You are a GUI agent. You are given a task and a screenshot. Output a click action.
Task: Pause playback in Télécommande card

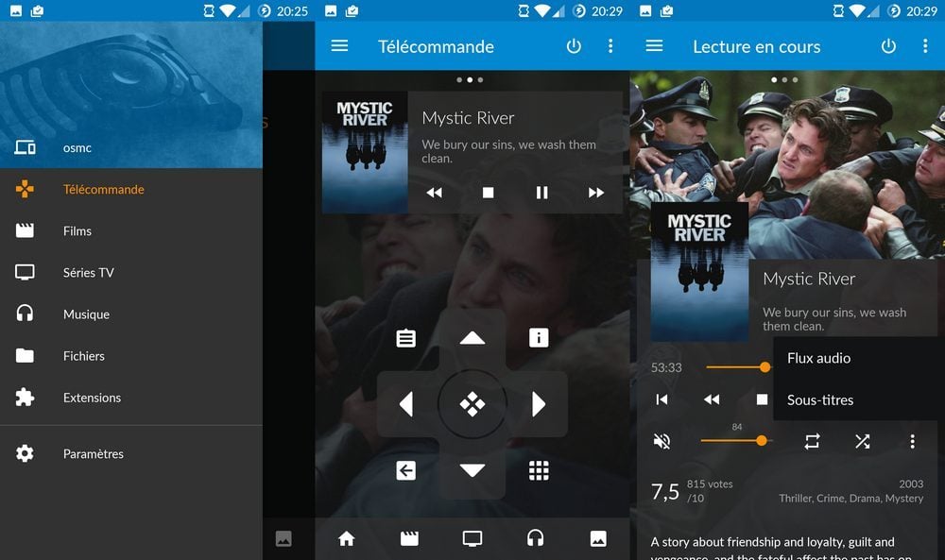click(x=541, y=193)
